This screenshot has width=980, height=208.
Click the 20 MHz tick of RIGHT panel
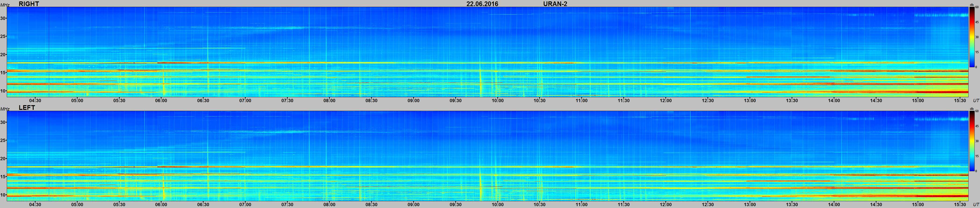tap(4, 55)
